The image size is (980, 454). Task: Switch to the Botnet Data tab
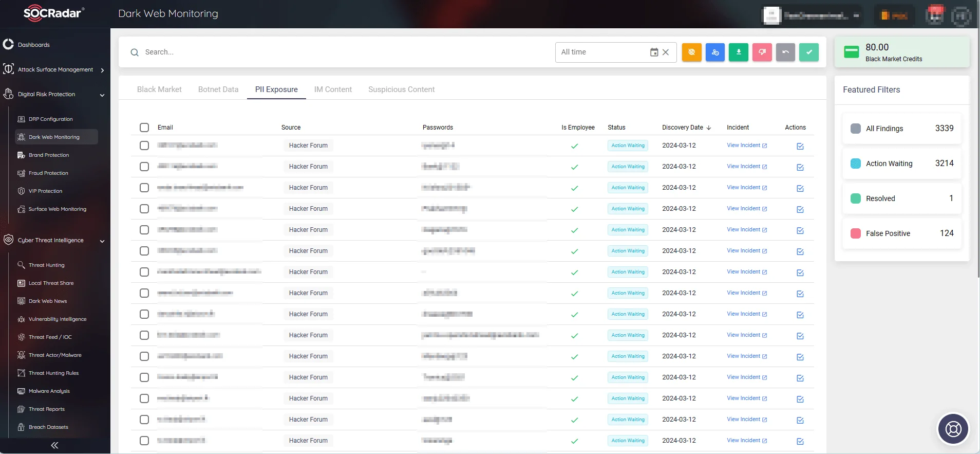pyautogui.click(x=218, y=89)
